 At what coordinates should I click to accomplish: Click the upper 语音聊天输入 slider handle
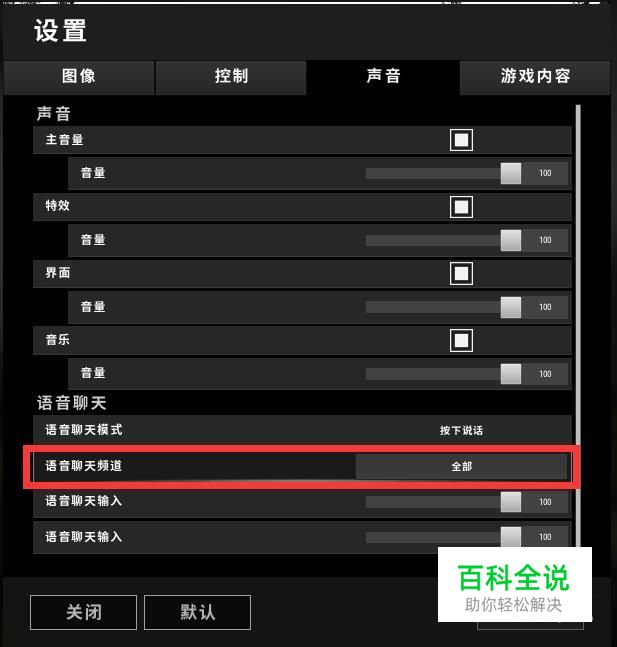511,502
